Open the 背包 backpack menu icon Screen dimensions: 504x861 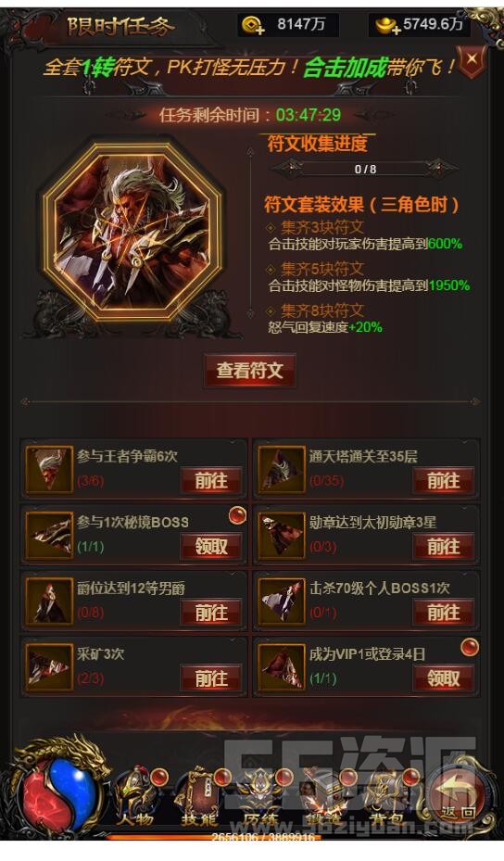point(386,799)
